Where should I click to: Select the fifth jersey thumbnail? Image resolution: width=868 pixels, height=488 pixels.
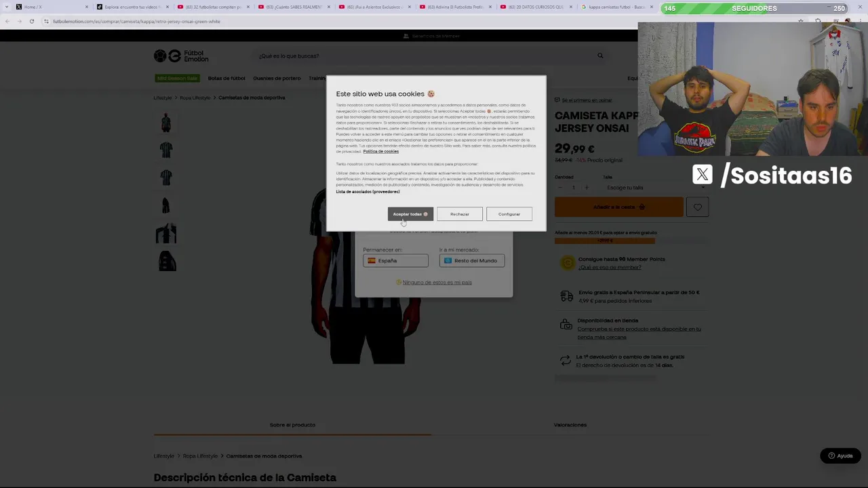(x=166, y=233)
